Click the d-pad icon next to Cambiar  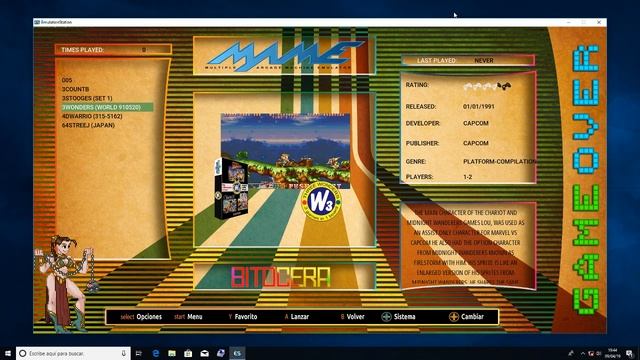pos(454,317)
